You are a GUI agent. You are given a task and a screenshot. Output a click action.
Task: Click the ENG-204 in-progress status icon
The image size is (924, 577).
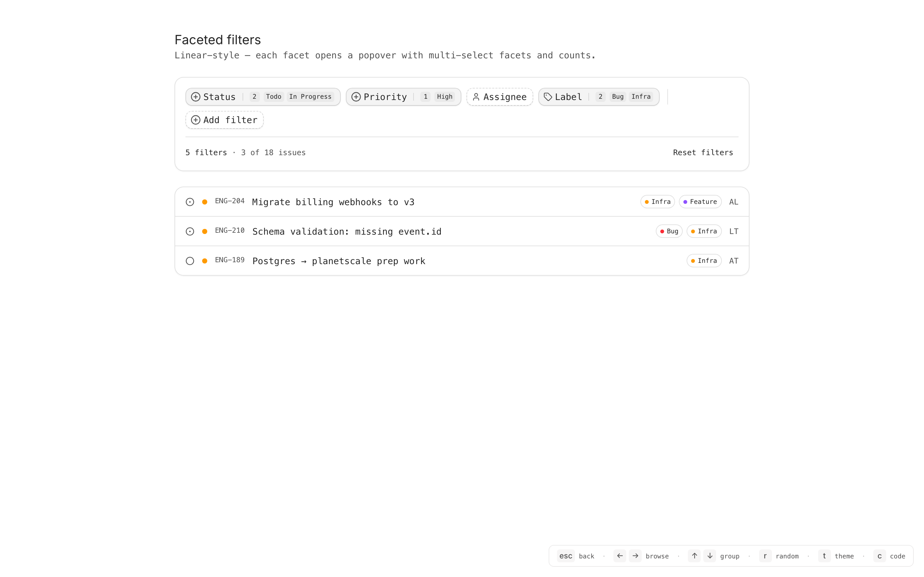point(190,202)
